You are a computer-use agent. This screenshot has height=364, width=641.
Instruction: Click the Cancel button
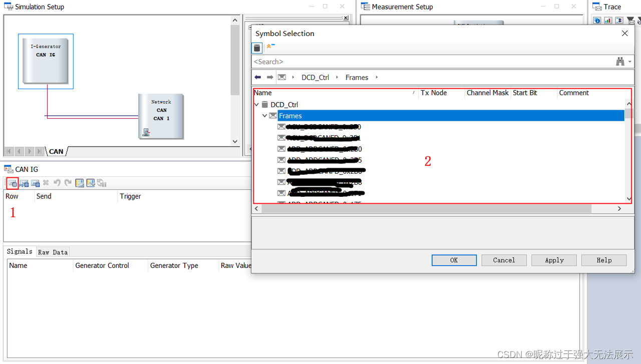point(504,260)
